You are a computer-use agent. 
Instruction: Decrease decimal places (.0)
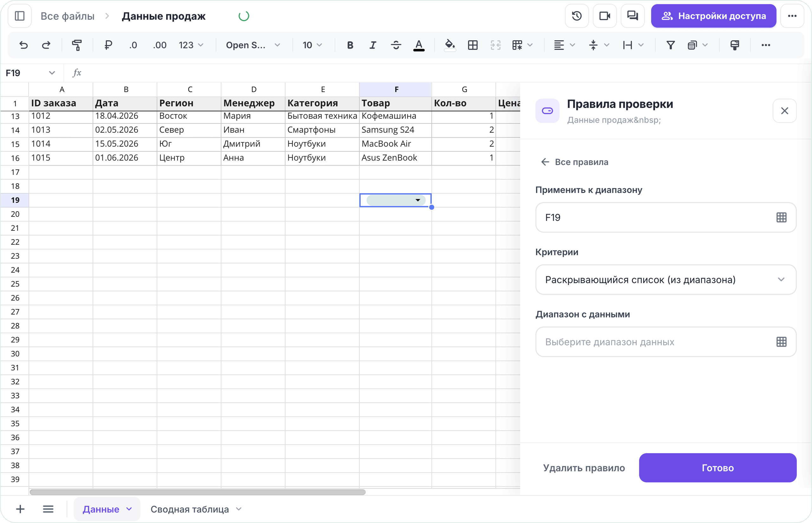click(x=133, y=45)
